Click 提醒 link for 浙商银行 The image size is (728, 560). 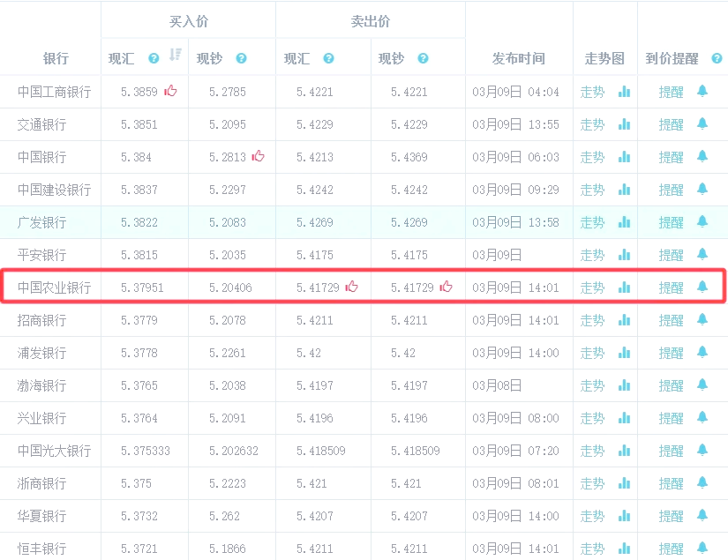click(672, 484)
